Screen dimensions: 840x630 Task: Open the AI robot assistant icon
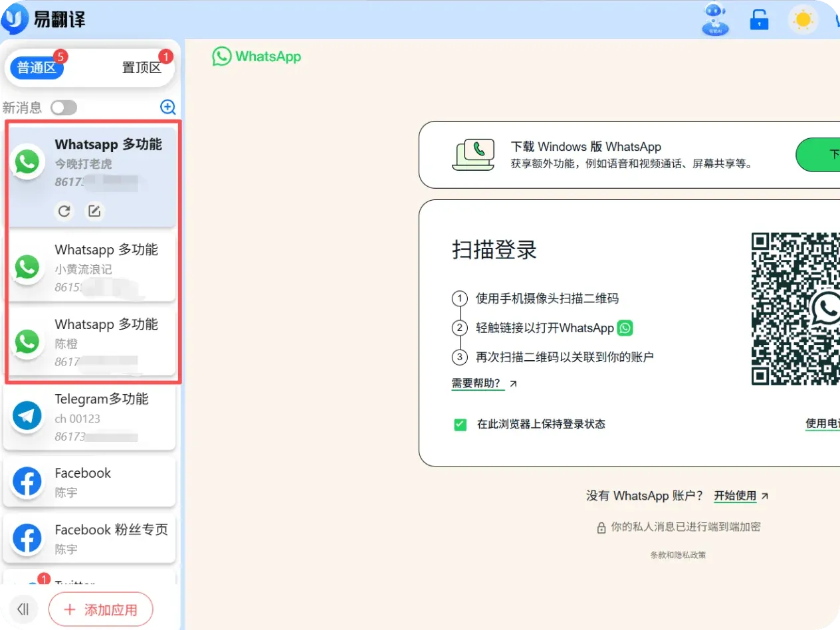pyautogui.click(x=716, y=19)
